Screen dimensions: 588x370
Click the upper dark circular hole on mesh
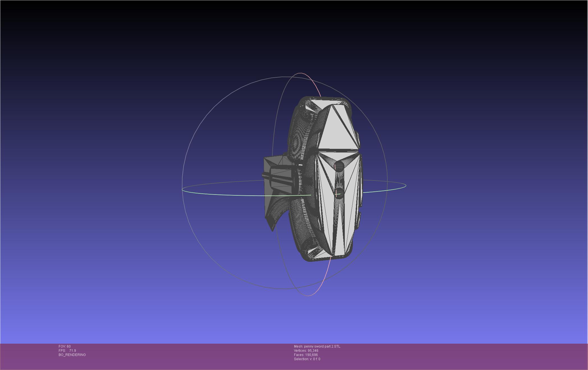pos(339,166)
